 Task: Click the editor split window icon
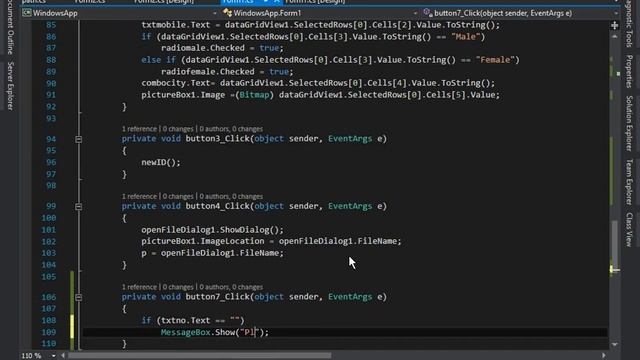[x=615, y=25]
